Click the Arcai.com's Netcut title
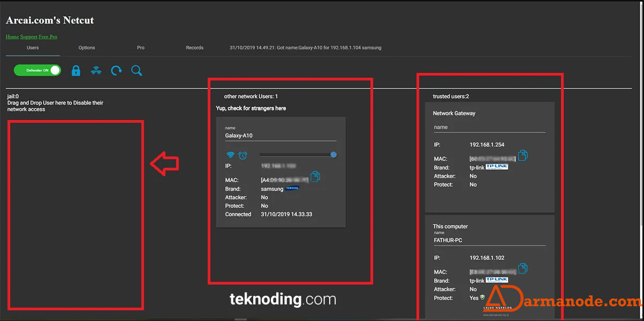644x321 pixels. [50, 20]
